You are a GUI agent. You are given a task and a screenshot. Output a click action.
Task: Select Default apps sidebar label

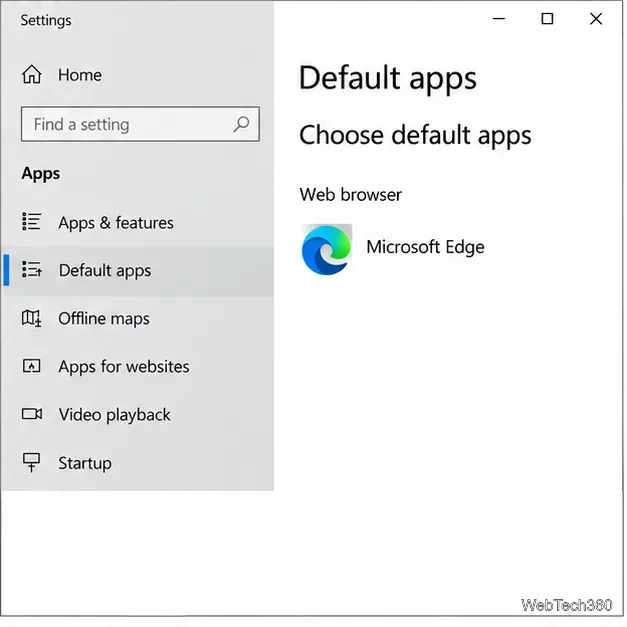(x=105, y=271)
